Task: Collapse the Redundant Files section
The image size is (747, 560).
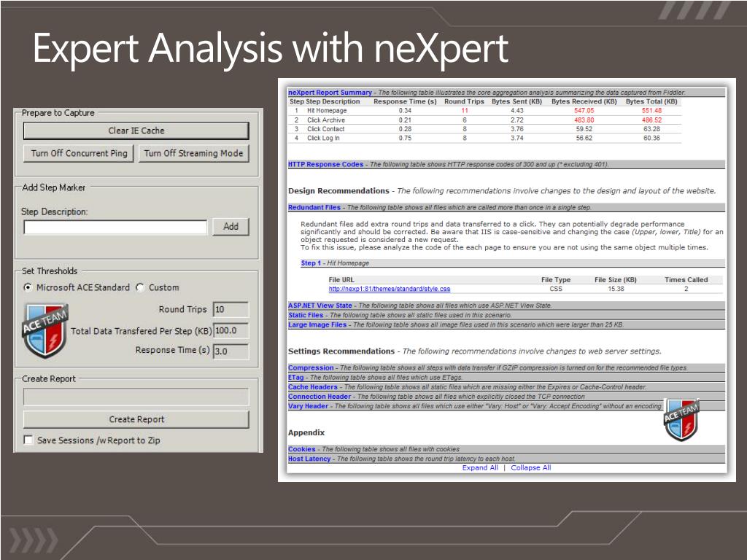Action: coord(314,208)
